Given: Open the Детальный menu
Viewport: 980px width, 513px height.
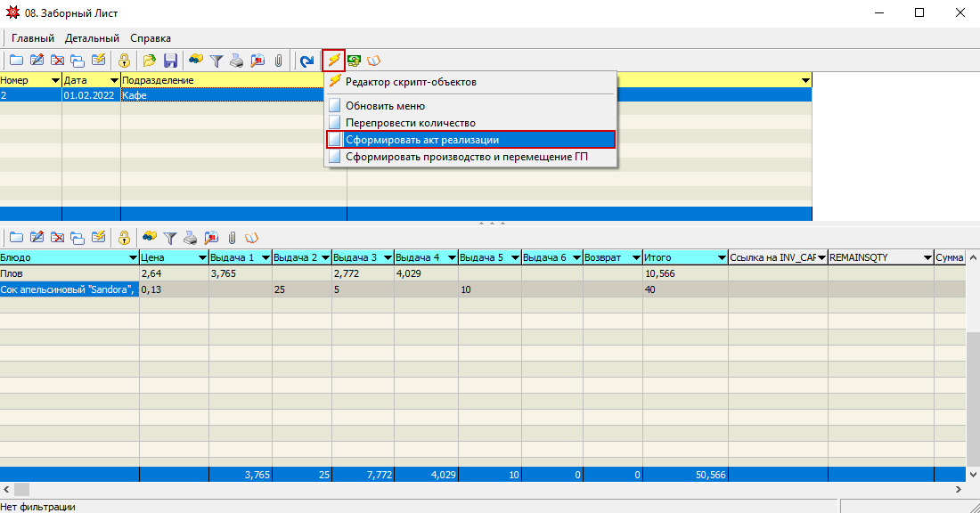Looking at the screenshot, I should [x=92, y=38].
